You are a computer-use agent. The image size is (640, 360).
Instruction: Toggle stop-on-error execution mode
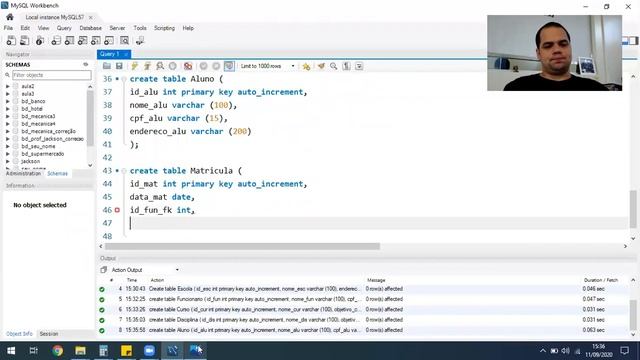coord(188,66)
